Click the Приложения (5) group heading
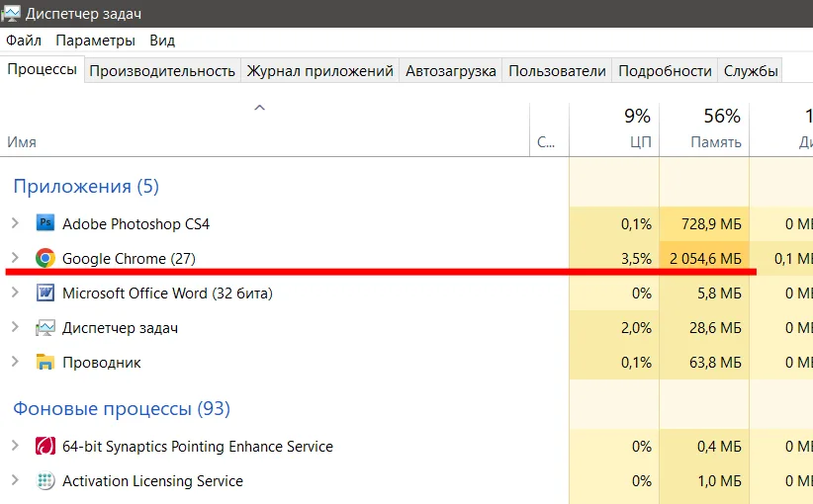813x504 pixels. coord(86,186)
